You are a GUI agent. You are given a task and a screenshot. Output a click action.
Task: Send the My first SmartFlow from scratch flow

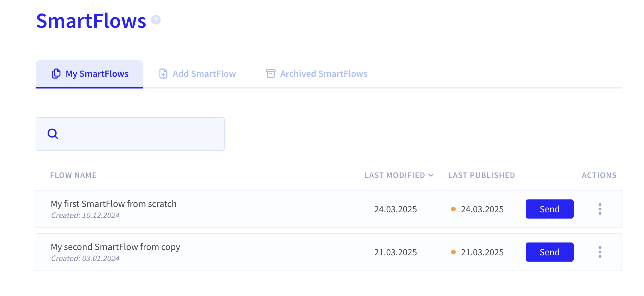(550, 209)
